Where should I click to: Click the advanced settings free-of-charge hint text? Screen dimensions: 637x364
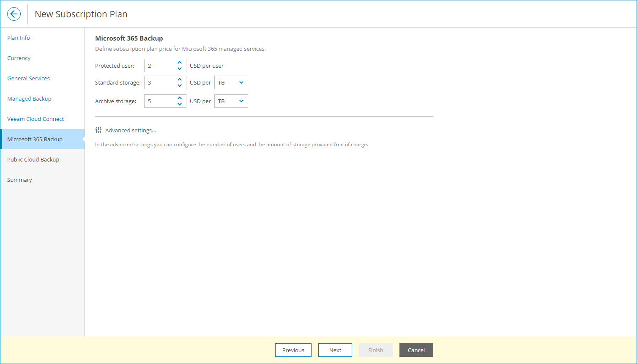pyautogui.click(x=232, y=145)
